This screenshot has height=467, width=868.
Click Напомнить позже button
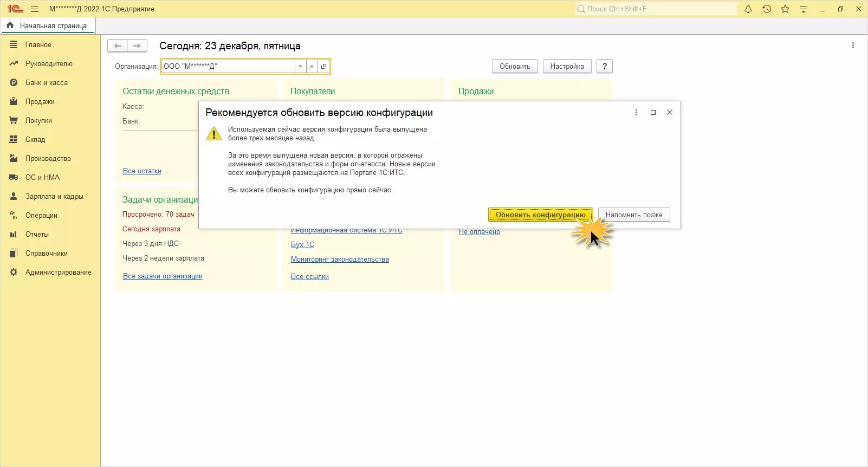tap(634, 215)
